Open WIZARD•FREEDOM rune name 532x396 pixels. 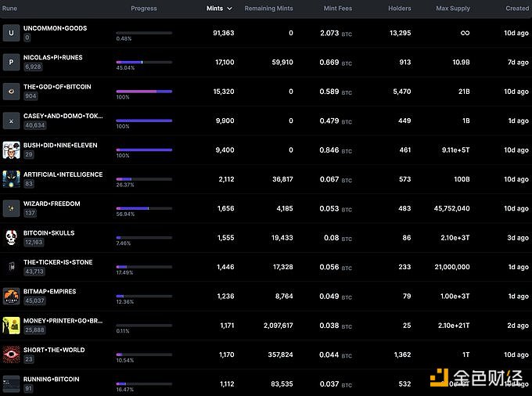tap(52, 203)
